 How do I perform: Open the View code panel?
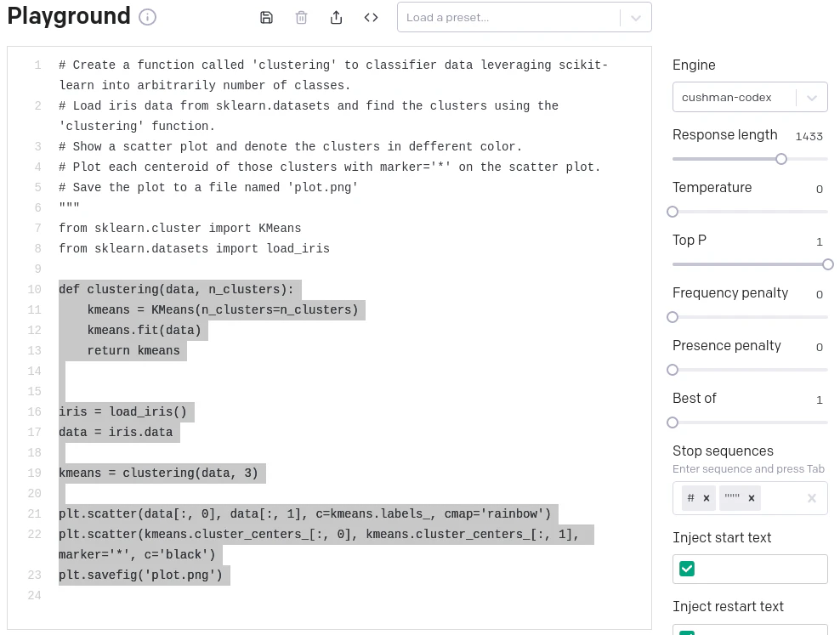[x=371, y=17]
